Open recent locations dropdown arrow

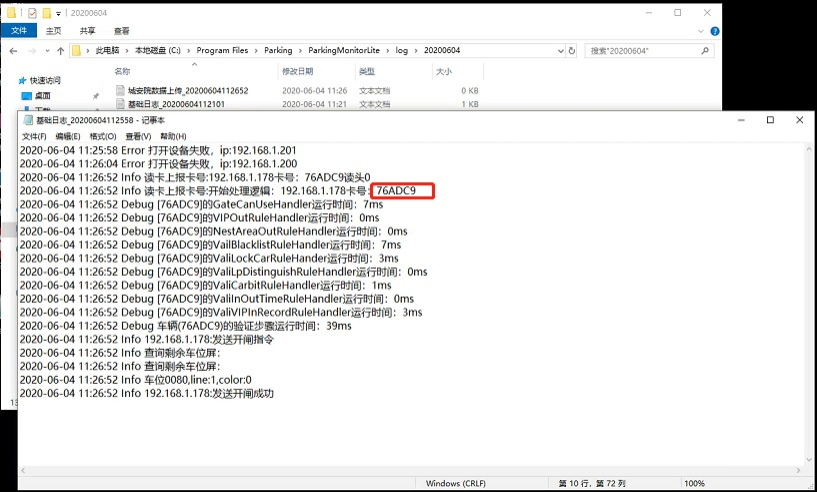(x=47, y=51)
